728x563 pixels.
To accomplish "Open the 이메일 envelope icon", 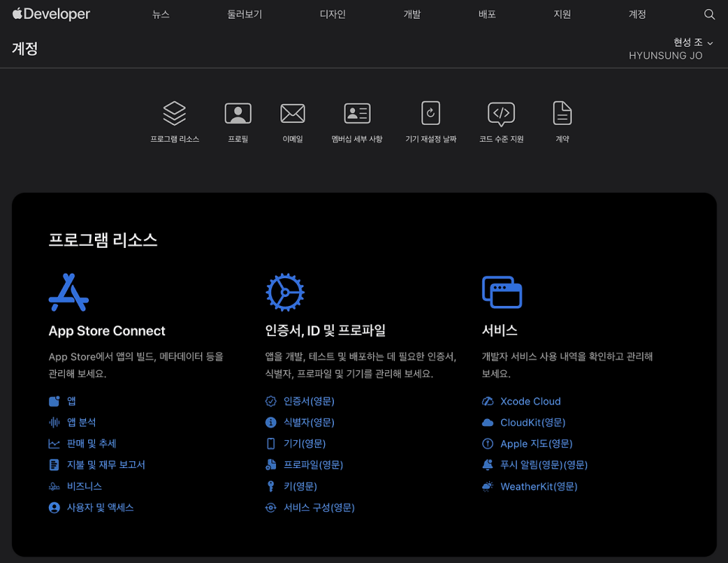I will tap(292, 113).
